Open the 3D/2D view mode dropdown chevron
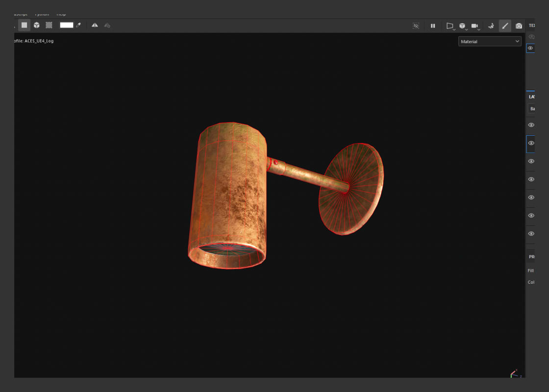Image resolution: width=549 pixels, height=392 pixels. [466, 29]
